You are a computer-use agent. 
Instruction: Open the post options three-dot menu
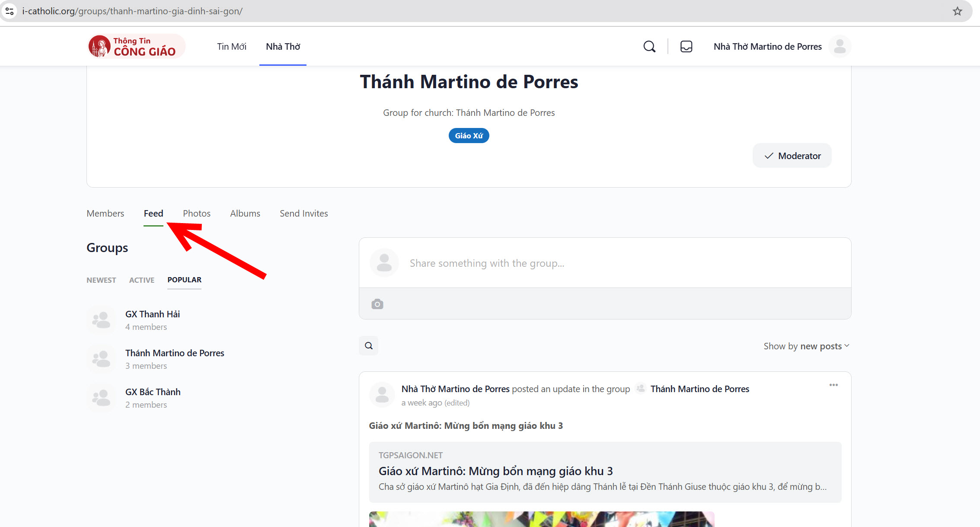pyautogui.click(x=834, y=385)
